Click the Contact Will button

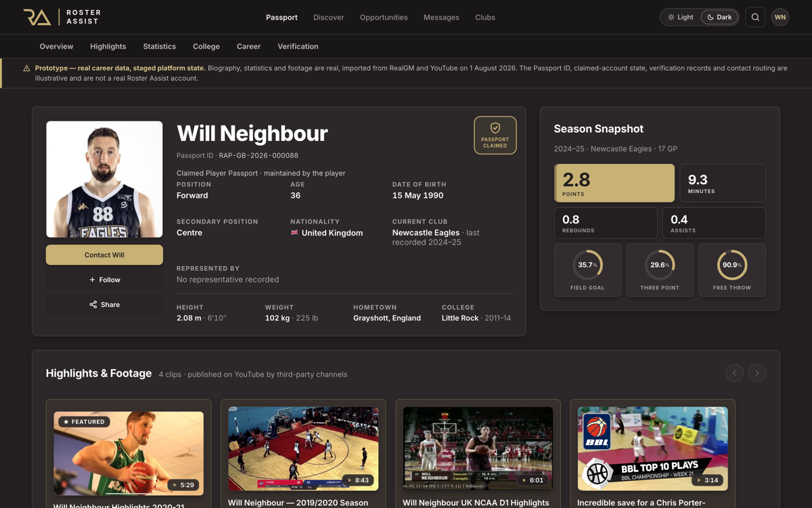[x=104, y=255]
